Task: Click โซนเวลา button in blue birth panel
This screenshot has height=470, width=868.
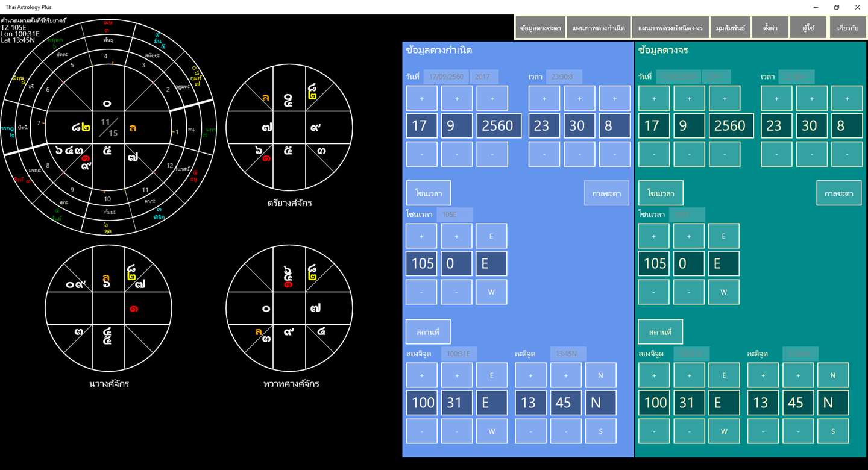Action: 429,193
